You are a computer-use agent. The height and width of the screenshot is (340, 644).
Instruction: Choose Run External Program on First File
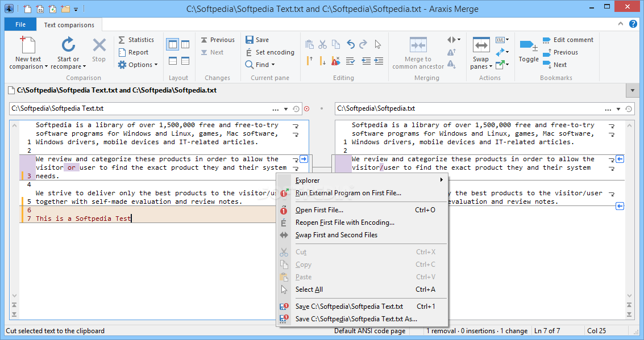(362, 193)
